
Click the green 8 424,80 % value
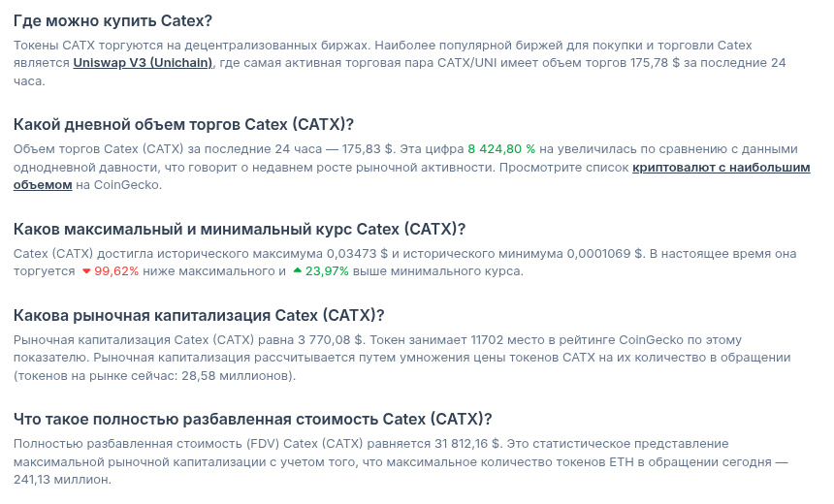point(501,149)
